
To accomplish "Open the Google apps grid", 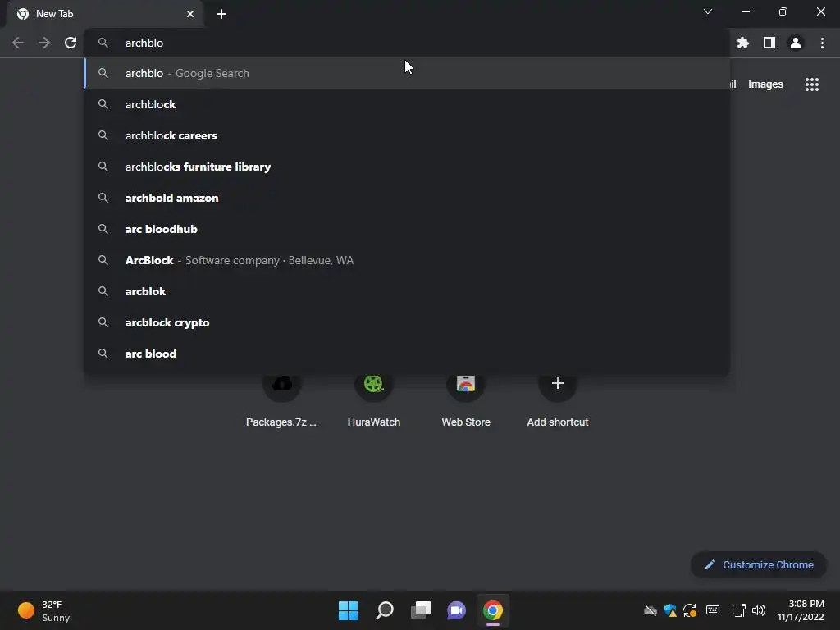I will click(x=812, y=84).
